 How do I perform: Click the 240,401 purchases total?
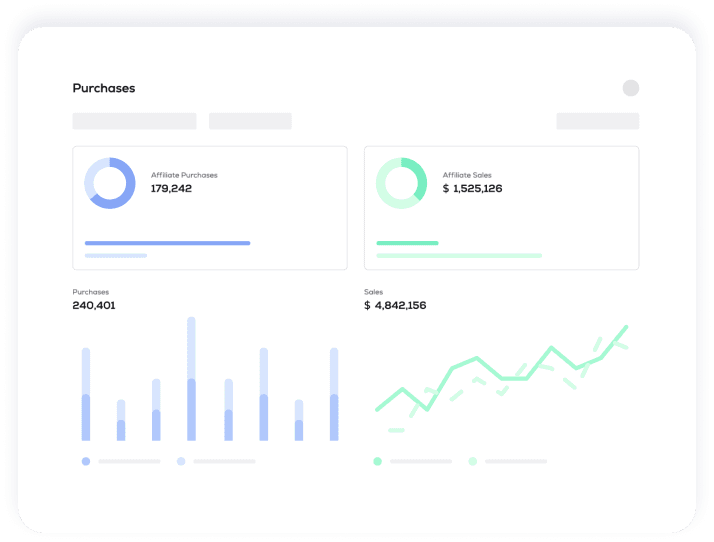(94, 306)
